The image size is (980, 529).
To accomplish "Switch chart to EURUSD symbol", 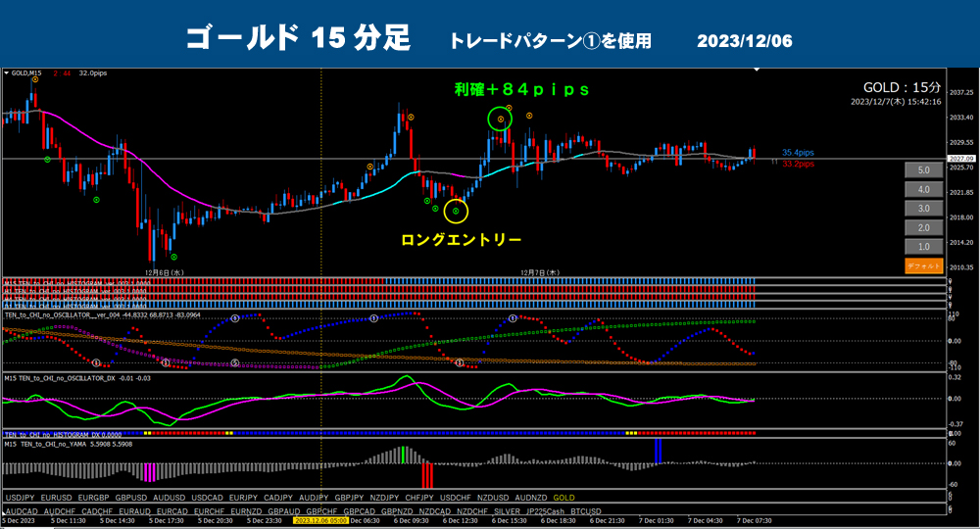I will click(56, 498).
